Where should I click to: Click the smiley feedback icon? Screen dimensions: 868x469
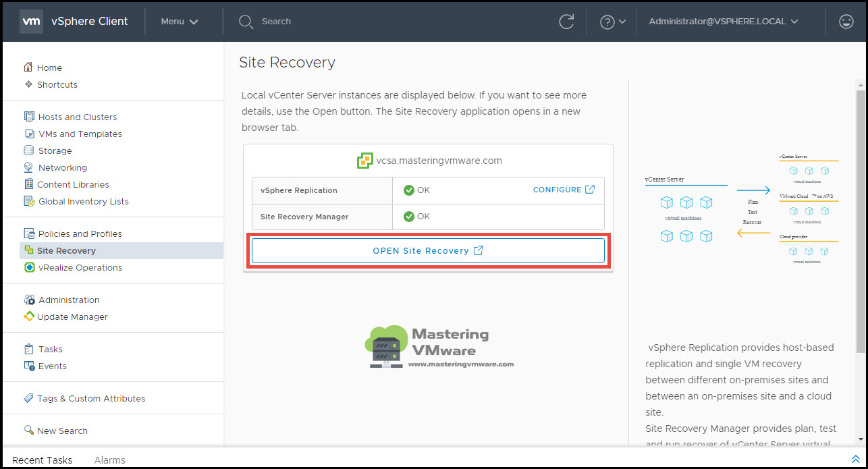(x=846, y=22)
